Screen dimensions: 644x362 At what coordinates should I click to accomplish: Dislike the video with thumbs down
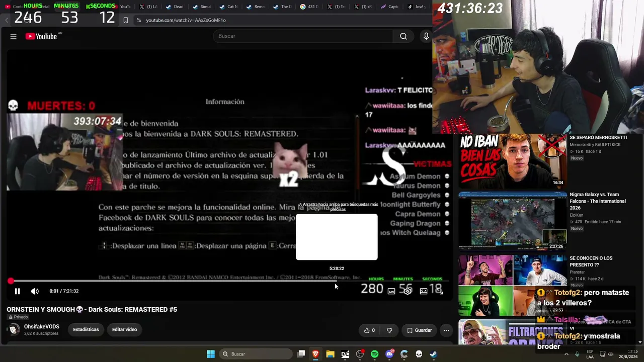[389, 330]
